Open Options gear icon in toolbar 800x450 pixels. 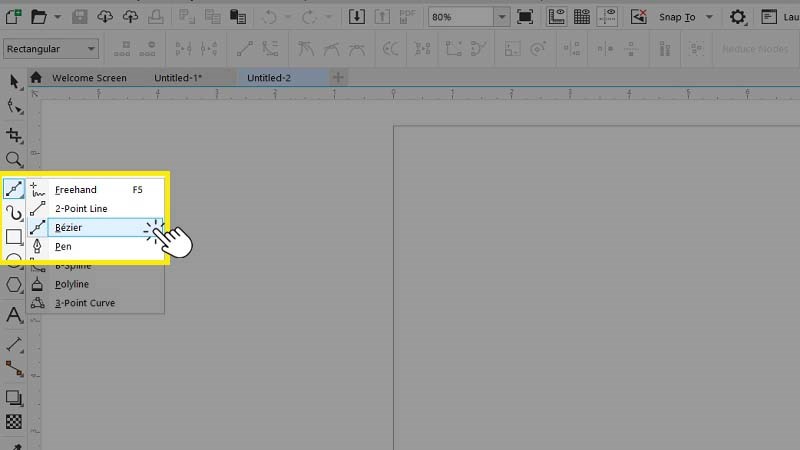(x=738, y=17)
